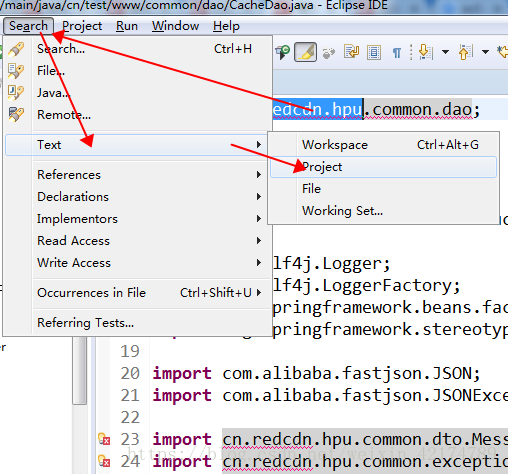Viewport: 508px width, 474px height.
Task: Click lf4j.Logger; import text
Action: [x=332, y=264]
